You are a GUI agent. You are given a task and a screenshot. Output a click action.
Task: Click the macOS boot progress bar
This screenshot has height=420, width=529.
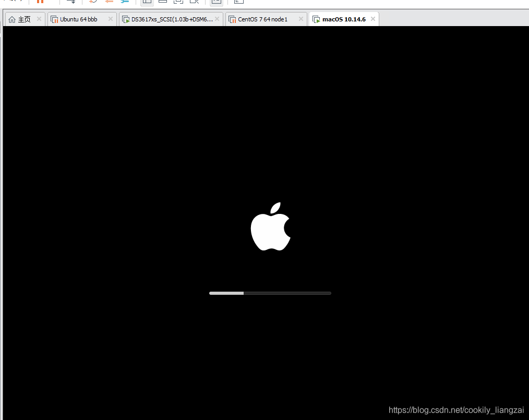click(x=270, y=293)
